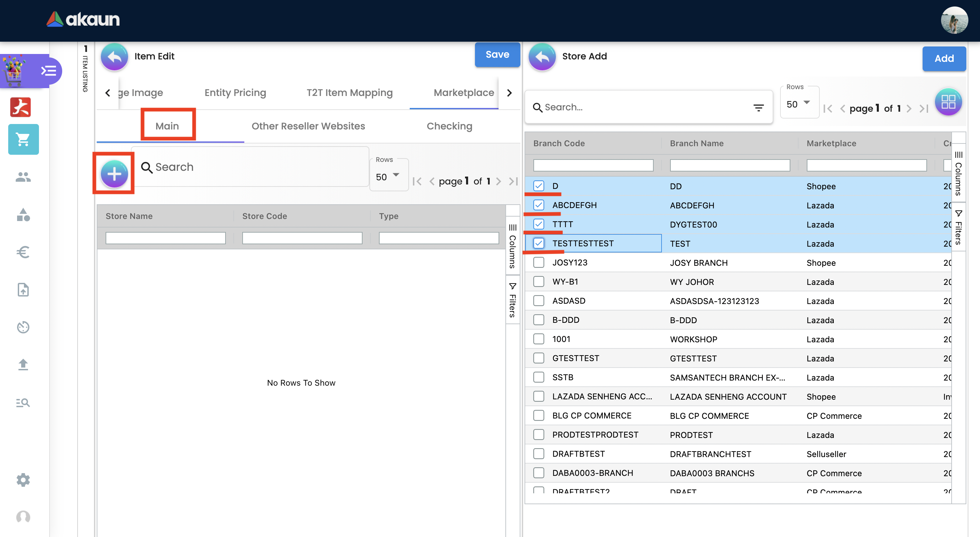Click the Store Add back arrow
980x537 pixels.
point(542,57)
